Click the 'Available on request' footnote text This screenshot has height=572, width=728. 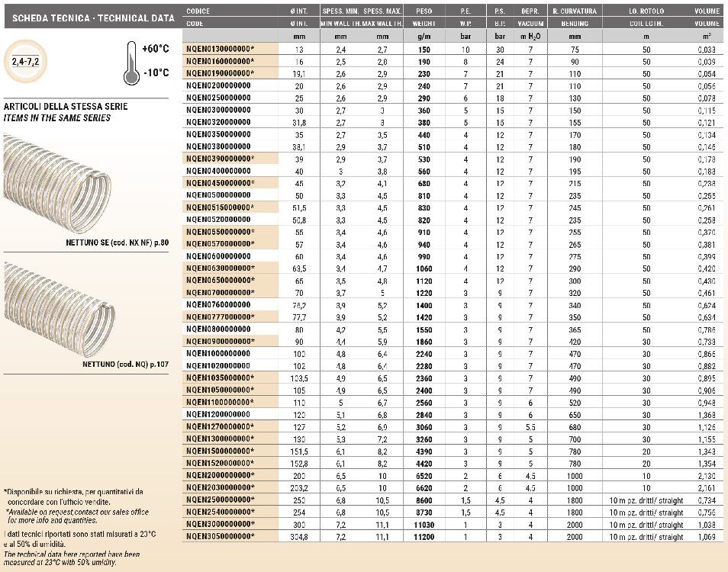click(76, 516)
